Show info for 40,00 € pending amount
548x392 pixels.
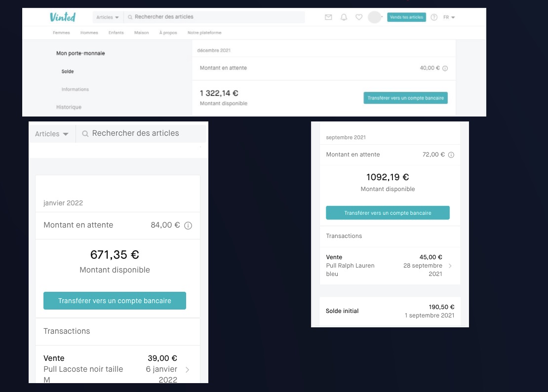(x=445, y=69)
